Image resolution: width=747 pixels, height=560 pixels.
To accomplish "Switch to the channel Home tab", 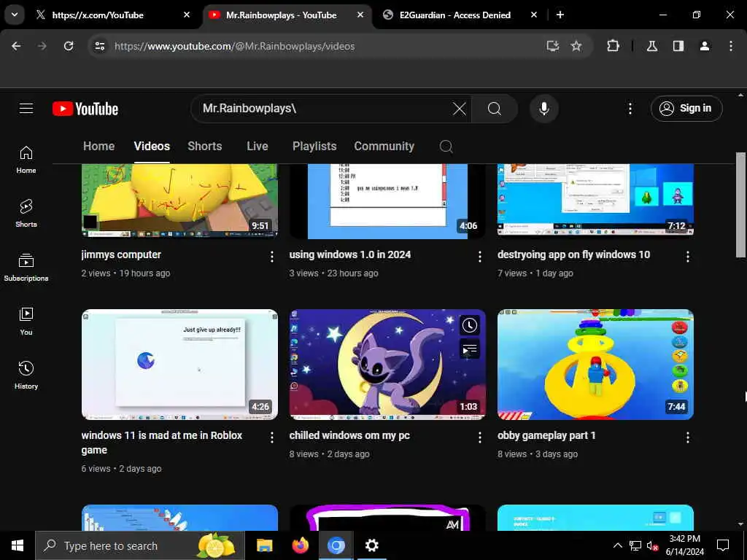I will [x=98, y=146].
